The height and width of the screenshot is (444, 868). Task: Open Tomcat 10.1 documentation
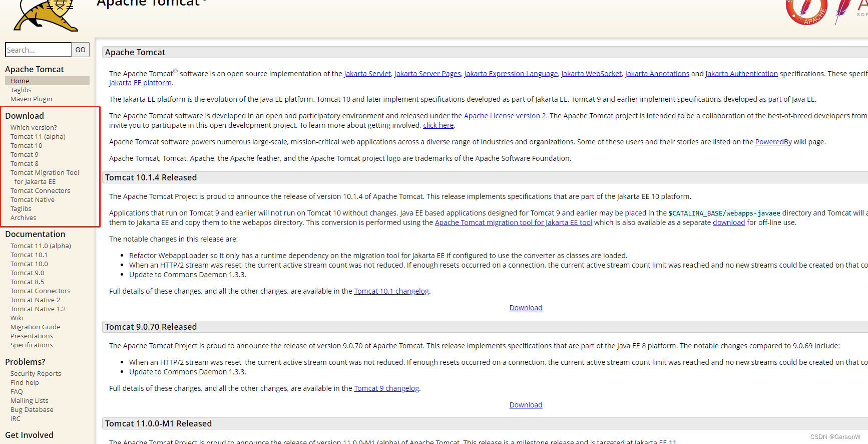[x=29, y=255]
